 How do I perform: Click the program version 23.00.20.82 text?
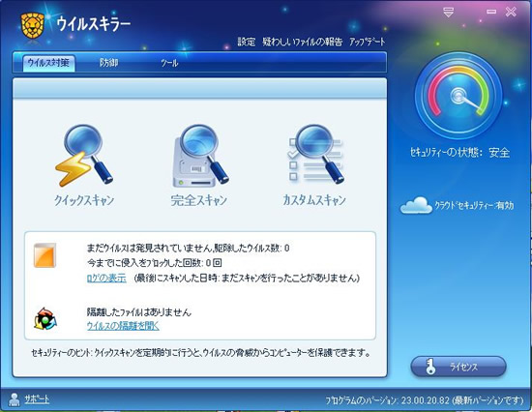pos(425,400)
